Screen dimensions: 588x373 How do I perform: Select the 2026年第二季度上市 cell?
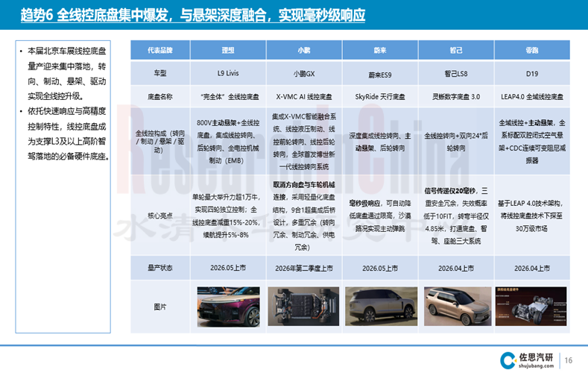click(x=304, y=268)
